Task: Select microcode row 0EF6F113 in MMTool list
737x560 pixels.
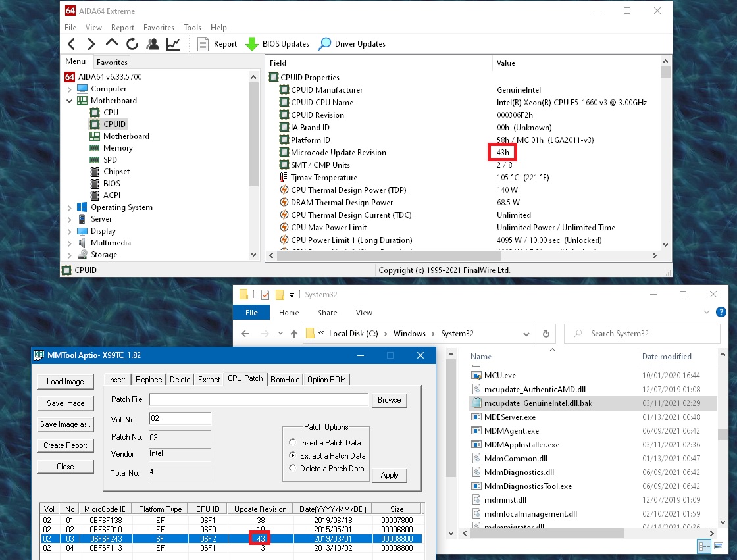Action: point(231,548)
